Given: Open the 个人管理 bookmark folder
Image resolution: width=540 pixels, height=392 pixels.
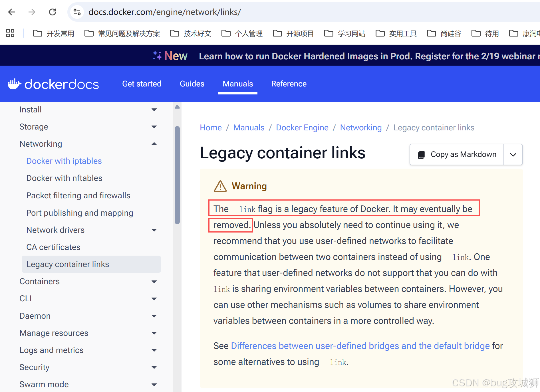Looking at the screenshot, I should click(x=242, y=33).
